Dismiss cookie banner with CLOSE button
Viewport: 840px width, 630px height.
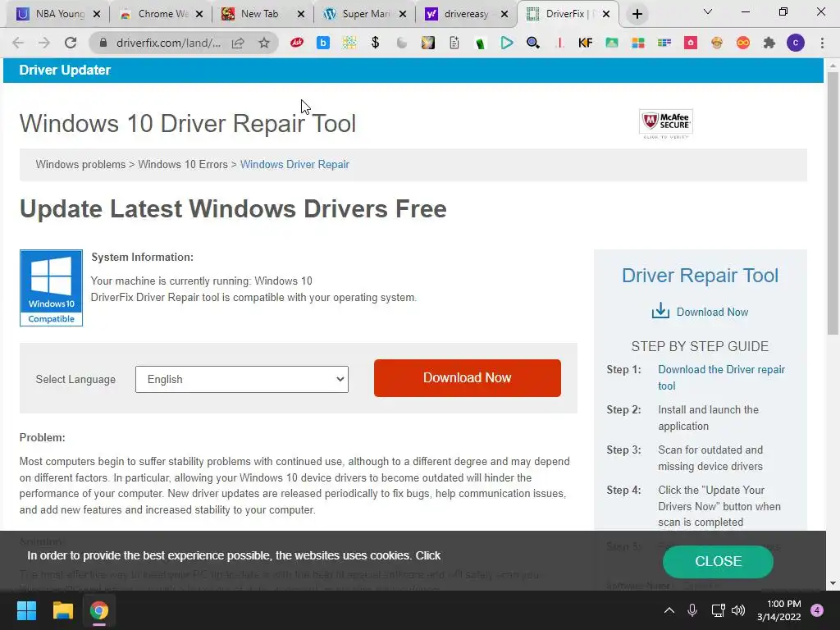(x=718, y=561)
